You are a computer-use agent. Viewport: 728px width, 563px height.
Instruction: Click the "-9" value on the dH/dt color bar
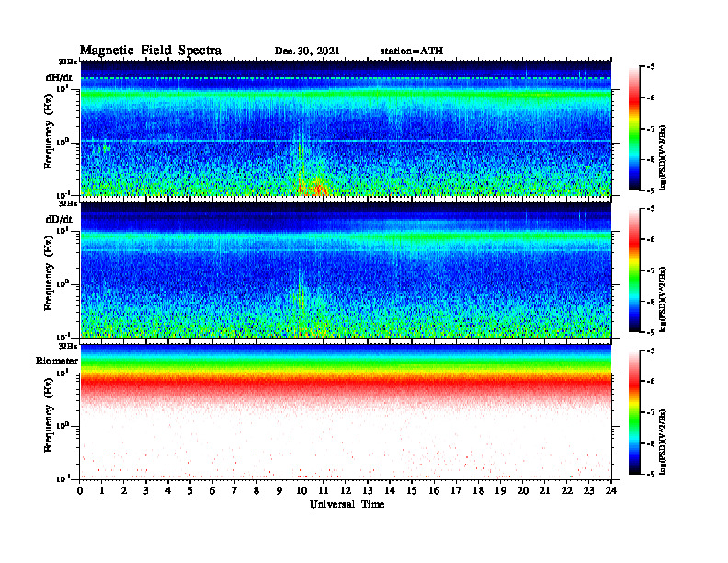pyautogui.click(x=650, y=190)
